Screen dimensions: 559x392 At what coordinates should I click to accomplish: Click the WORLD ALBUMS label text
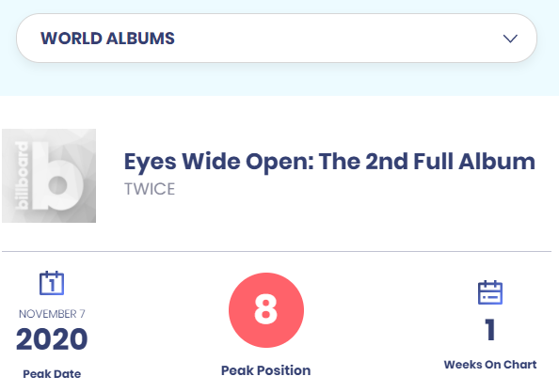(x=107, y=39)
